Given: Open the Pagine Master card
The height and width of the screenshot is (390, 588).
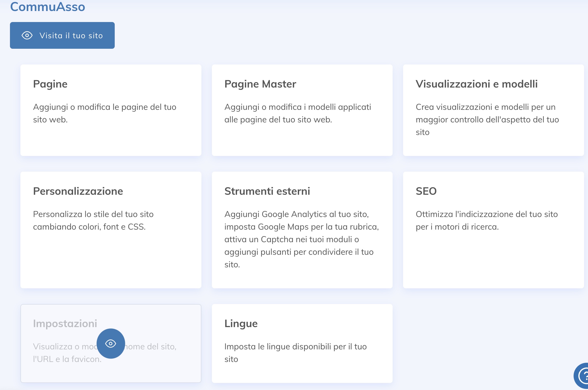Looking at the screenshot, I should (x=302, y=110).
